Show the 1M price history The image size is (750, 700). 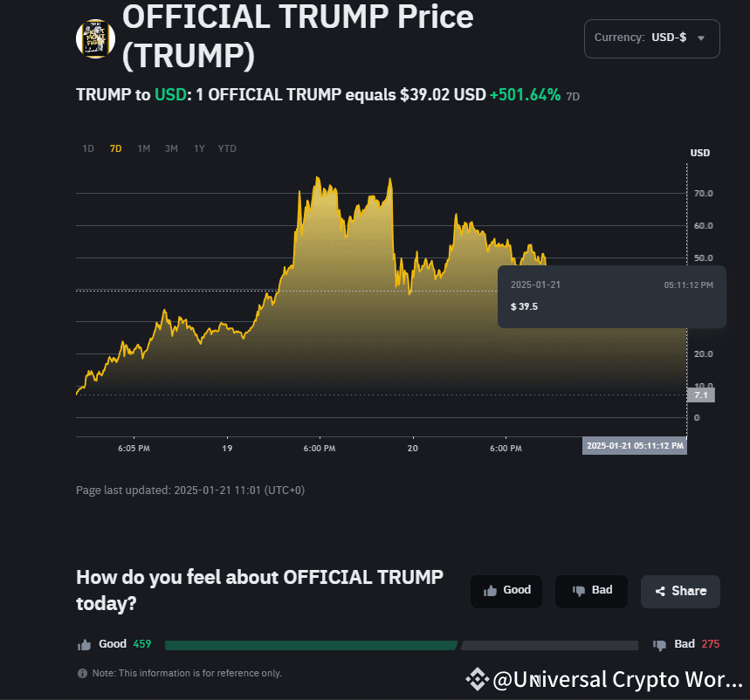(x=144, y=148)
